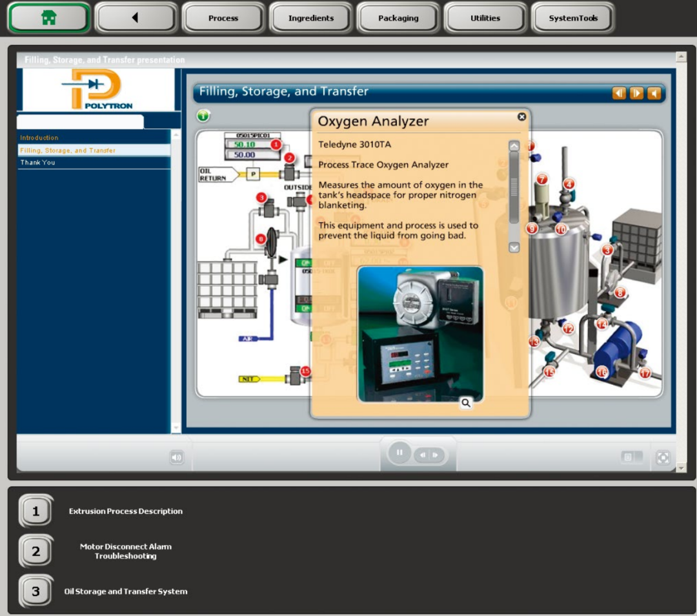The image size is (697, 616).
Task: Select Introduction in the slide outline
Action: 94,138
